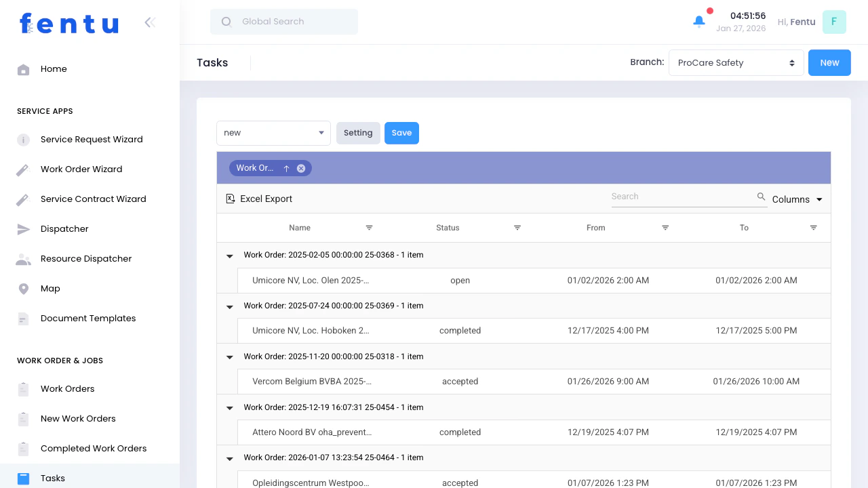Click the Document Templates icon
This screenshot has height=488, width=868.
click(x=23, y=318)
